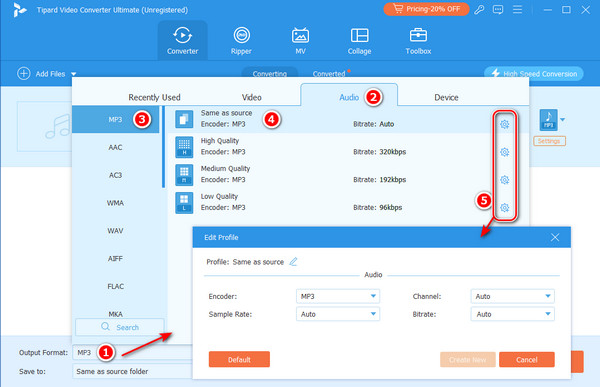Viewport: 600px width, 387px height.
Task: Select AAC in the format list
Action: click(x=116, y=147)
